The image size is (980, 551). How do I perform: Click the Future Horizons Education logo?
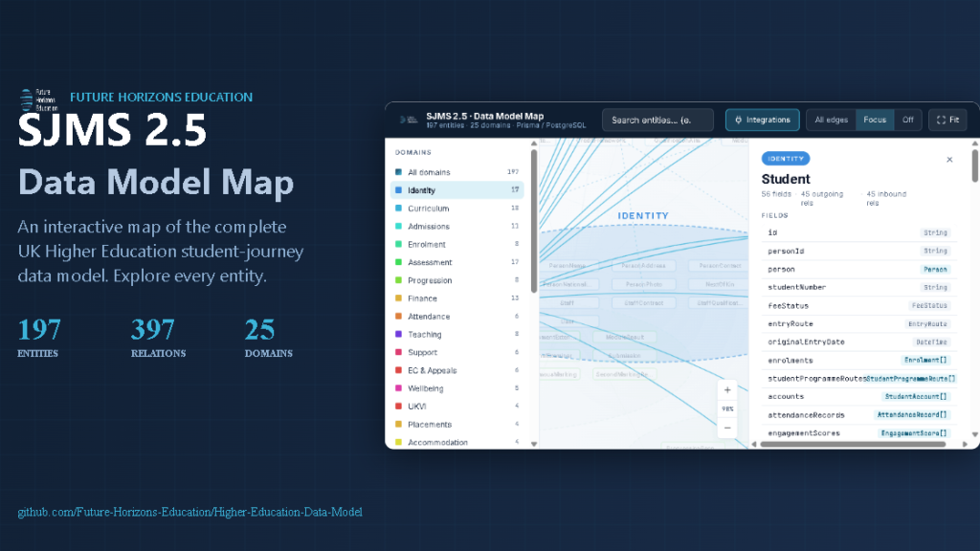[x=39, y=99]
